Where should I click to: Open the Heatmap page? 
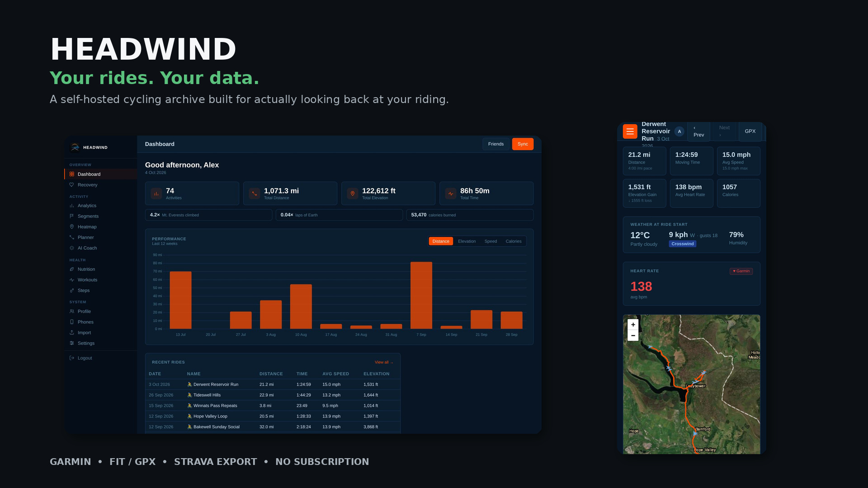click(101, 227)
